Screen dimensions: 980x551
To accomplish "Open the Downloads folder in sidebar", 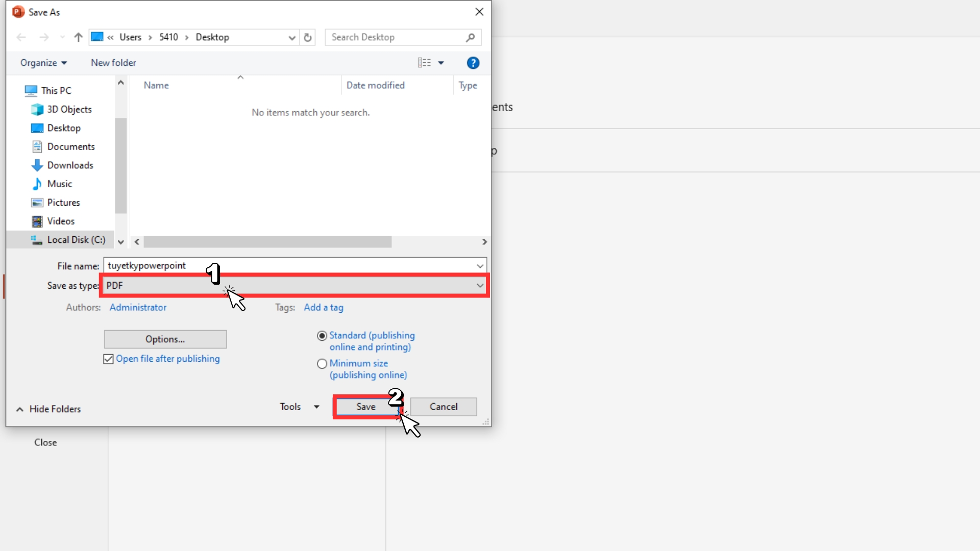I will click(70, 165).
